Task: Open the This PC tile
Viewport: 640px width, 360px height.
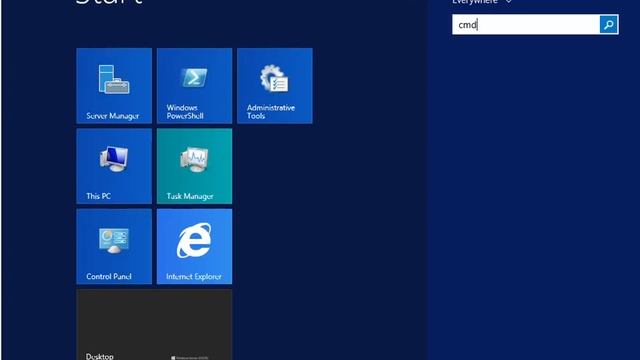Action: [x=114, y=166]
